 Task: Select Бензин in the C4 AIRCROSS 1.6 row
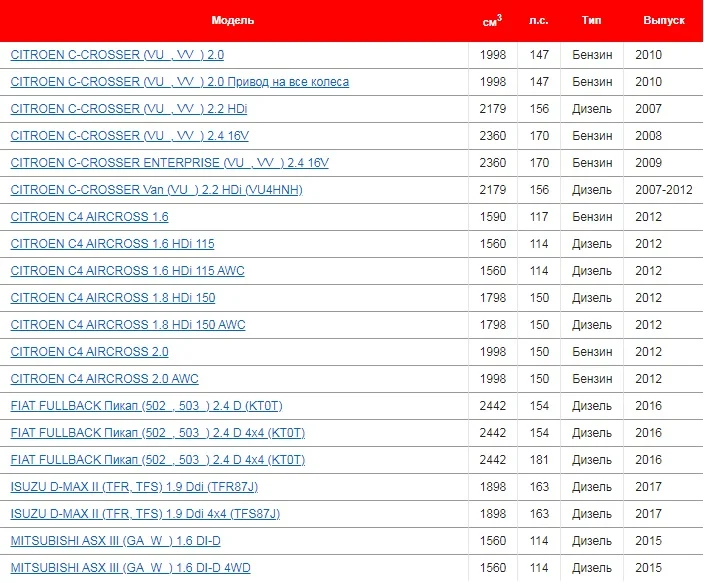[x=592, y=216]
